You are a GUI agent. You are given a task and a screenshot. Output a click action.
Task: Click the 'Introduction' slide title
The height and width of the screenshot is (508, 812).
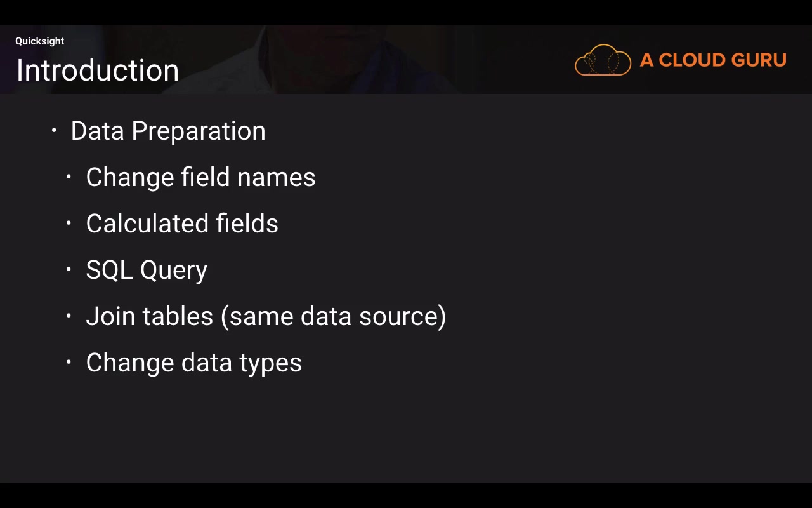pyautogui.click(x=98, y=70)
